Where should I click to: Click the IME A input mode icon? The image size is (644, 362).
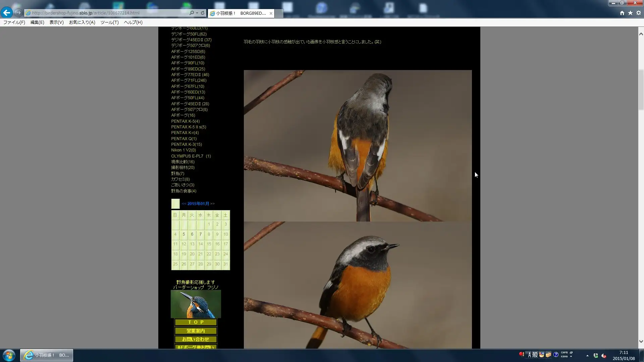529,355
